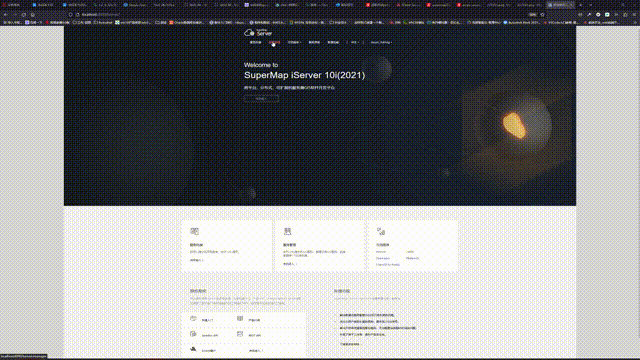Open the MapboxGL sample link in third card
Screen dimensions: 640x360
(x=412, y=258)
